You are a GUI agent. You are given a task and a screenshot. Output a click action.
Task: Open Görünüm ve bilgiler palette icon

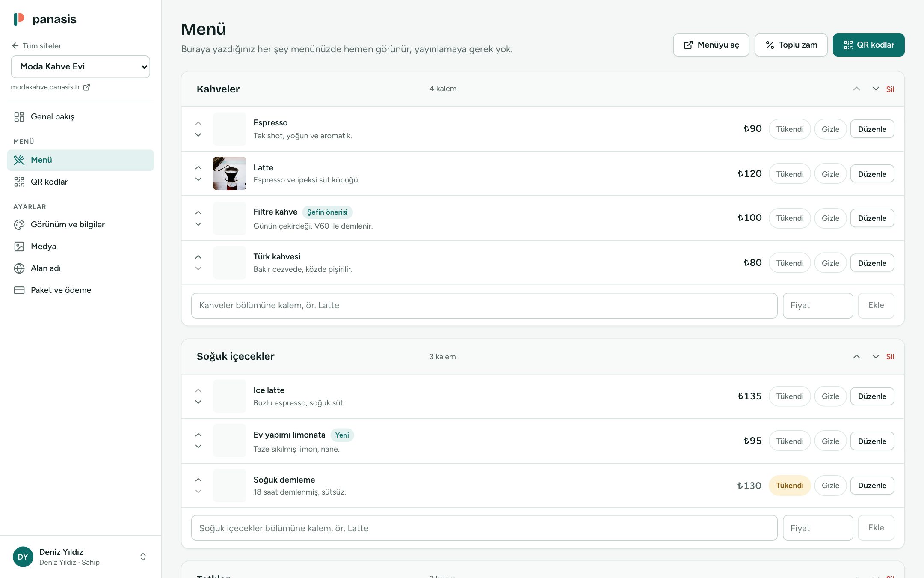tap(19, 225)
